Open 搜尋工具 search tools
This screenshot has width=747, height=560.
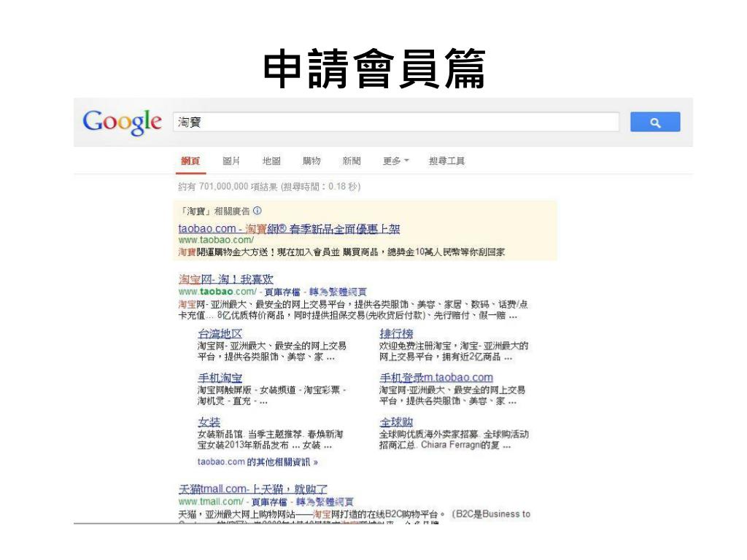[x=447, y=161]
